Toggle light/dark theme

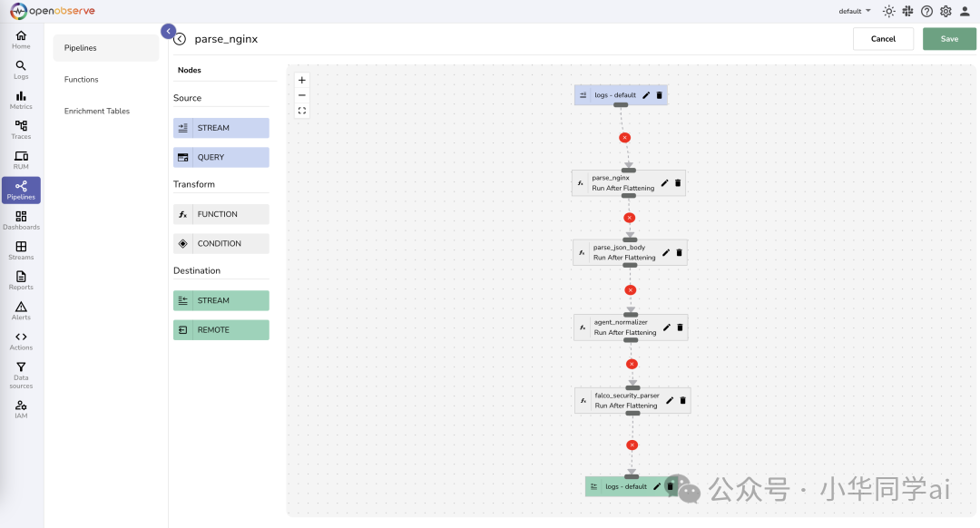(x=888, y=11)
